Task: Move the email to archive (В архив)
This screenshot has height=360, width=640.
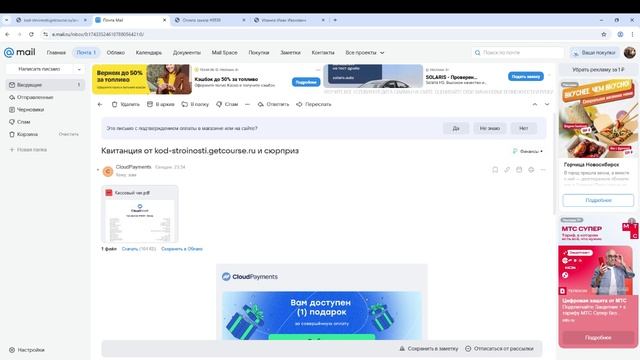Action: coord(160,104)
